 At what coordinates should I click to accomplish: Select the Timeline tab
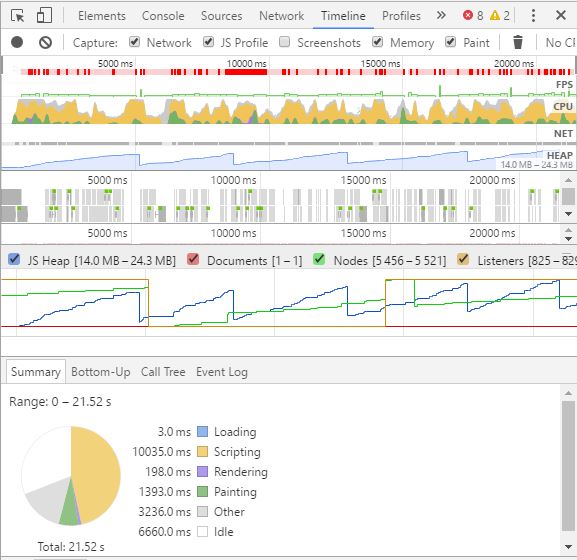point(343,16)
